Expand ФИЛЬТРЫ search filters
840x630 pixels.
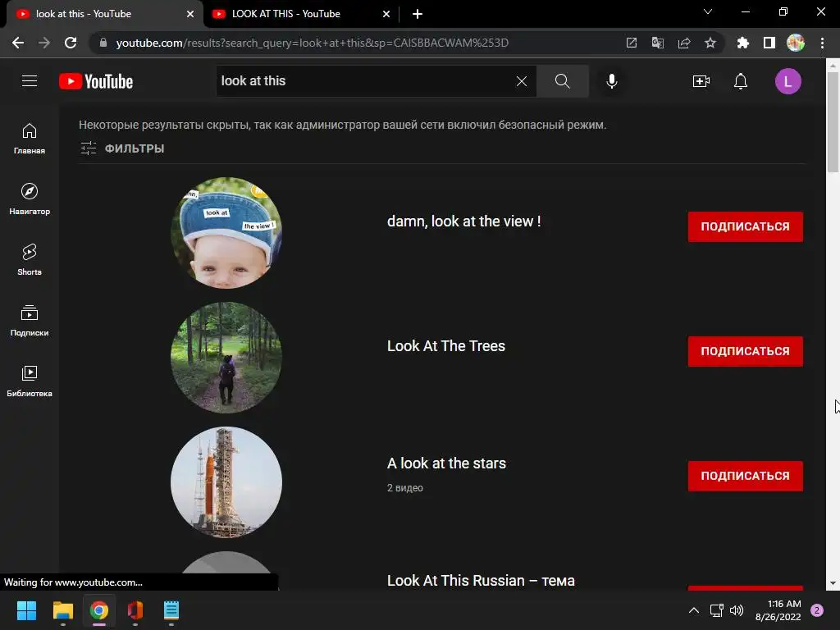[122, 148]
